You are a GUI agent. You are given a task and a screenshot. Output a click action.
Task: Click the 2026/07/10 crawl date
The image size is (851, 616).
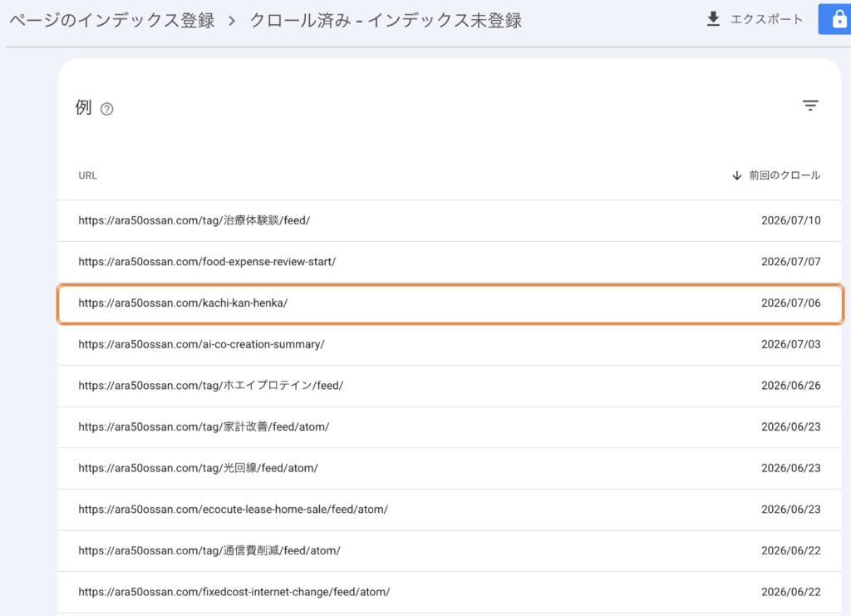click(x=791, y=220)
